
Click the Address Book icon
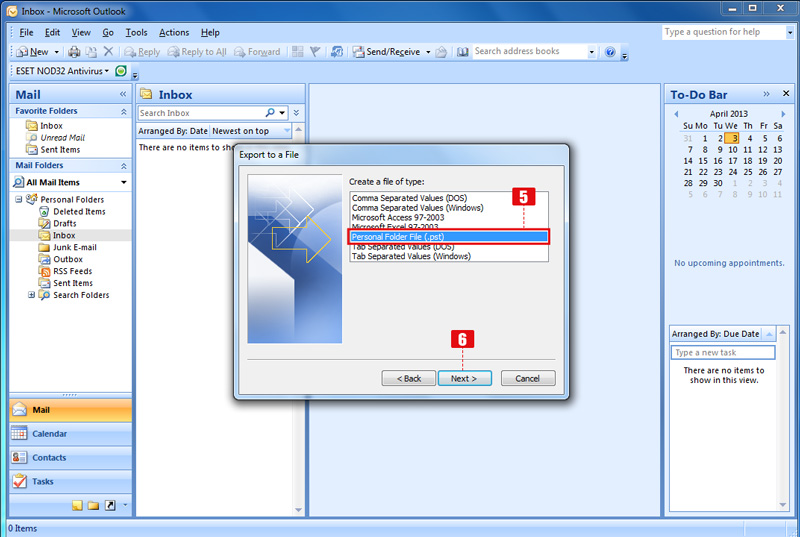click(x=462, y=52)
